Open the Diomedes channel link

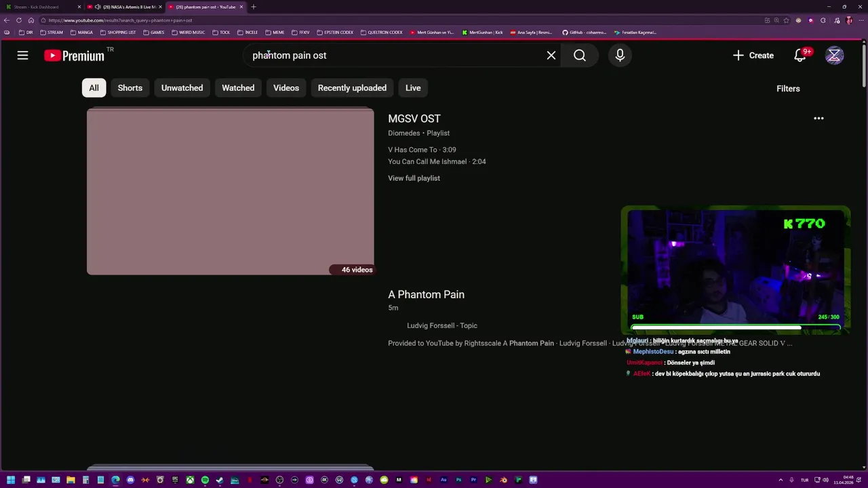point(403,133)
